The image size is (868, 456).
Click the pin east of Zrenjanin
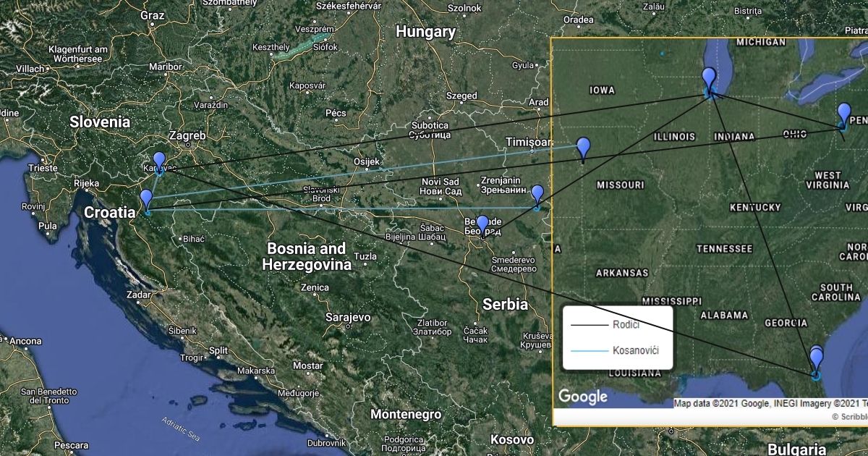537,195
